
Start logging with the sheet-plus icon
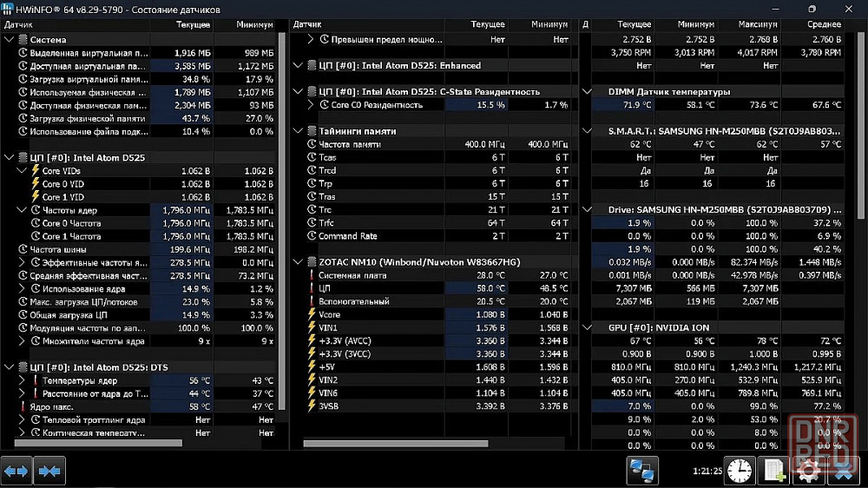[x=773, y=471]
